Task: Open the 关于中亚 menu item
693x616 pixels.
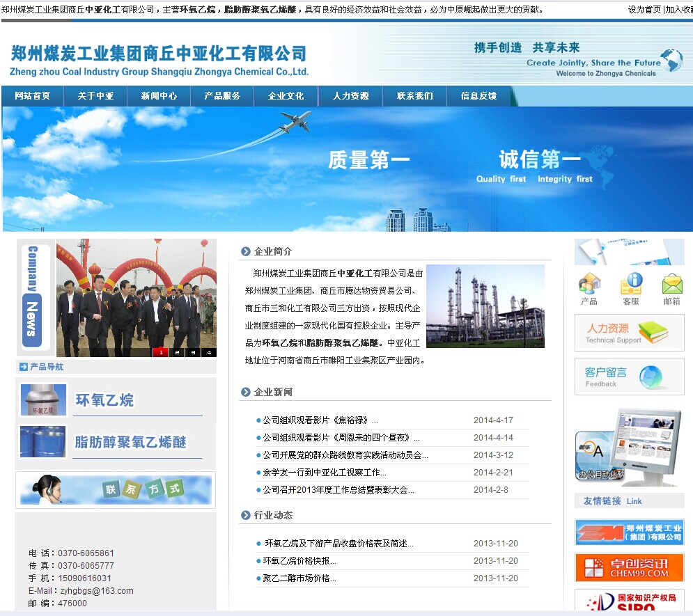Action: (x=95, y=96)
